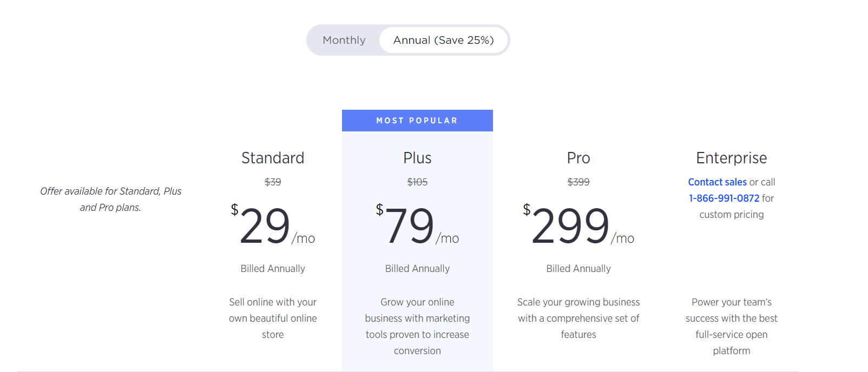Viewport: 868px width, 372px height.
Task: Click the Plus plan marketing tools description
Action: click(417, 327)
